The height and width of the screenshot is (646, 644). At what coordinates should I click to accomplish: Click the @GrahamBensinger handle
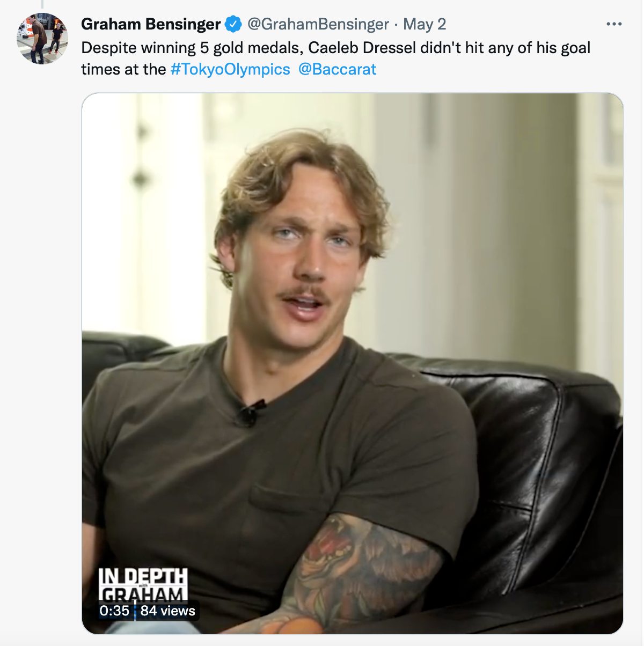tap(318, 24)
